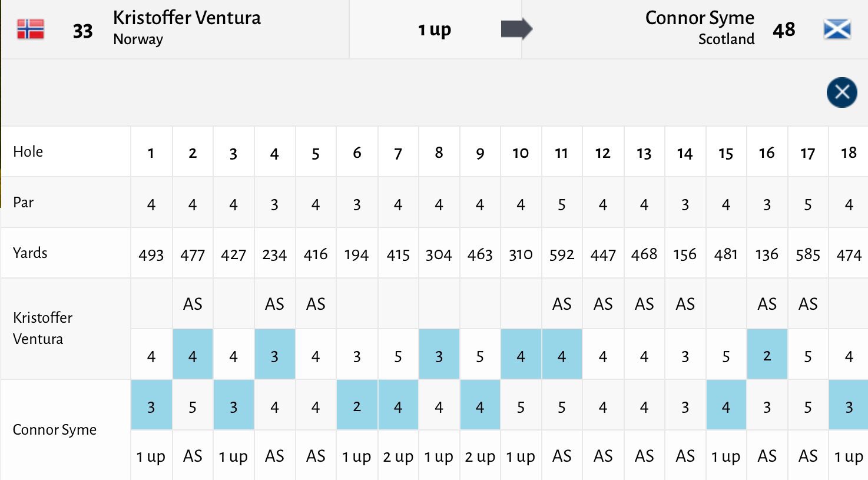Click the Scotland flag icon
The height and width of the screenshot is (480, 868).
tap(837, 29)
